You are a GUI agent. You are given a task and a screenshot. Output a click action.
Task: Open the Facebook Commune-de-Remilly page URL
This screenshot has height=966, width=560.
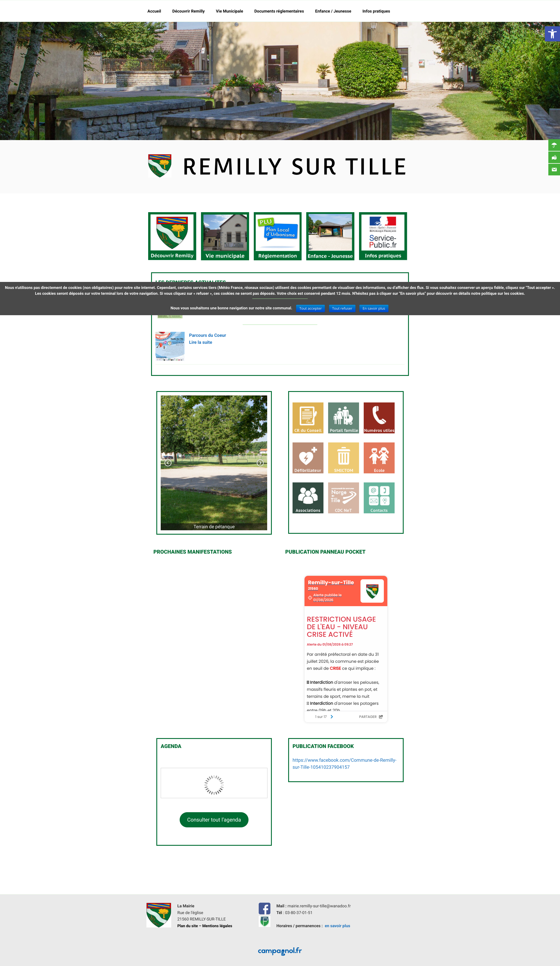coord(344,763)
